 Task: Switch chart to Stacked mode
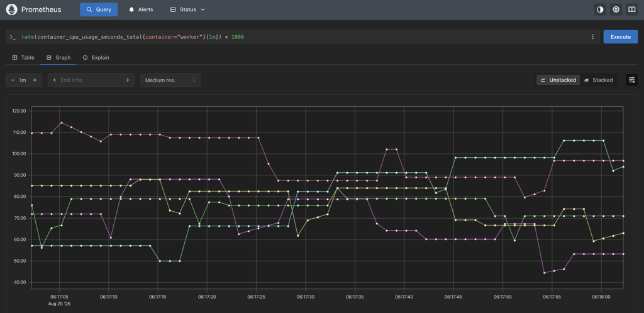pos(599,80)
